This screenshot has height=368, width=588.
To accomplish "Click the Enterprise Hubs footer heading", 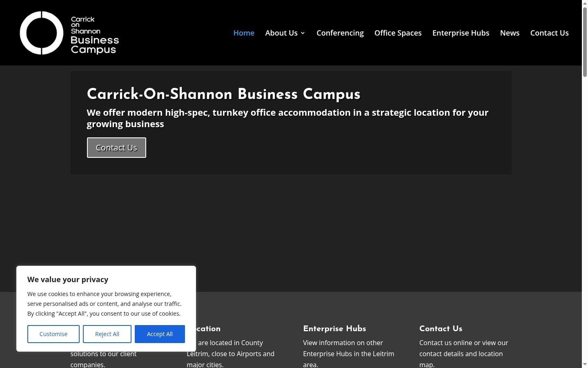I will click(334, 329).
